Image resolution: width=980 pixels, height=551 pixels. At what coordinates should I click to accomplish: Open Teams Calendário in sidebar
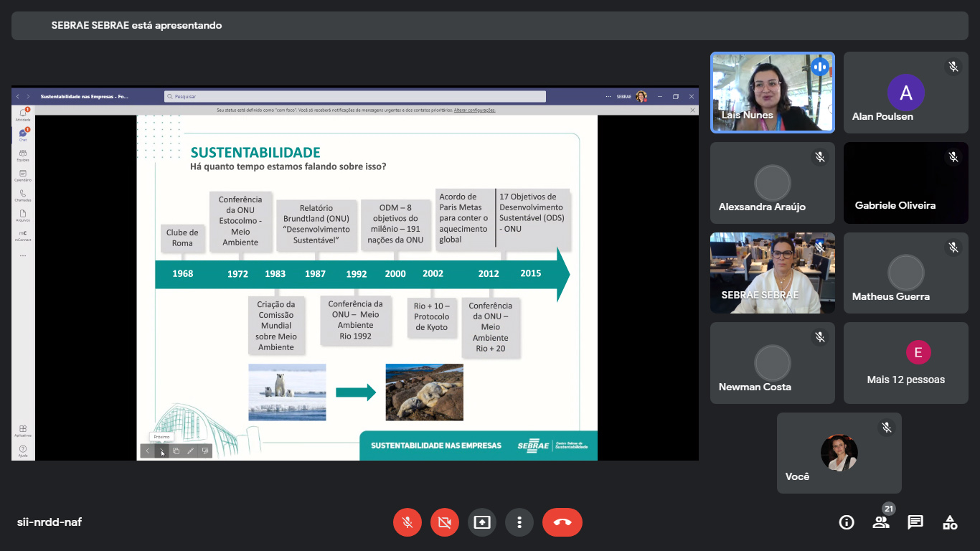23,175
